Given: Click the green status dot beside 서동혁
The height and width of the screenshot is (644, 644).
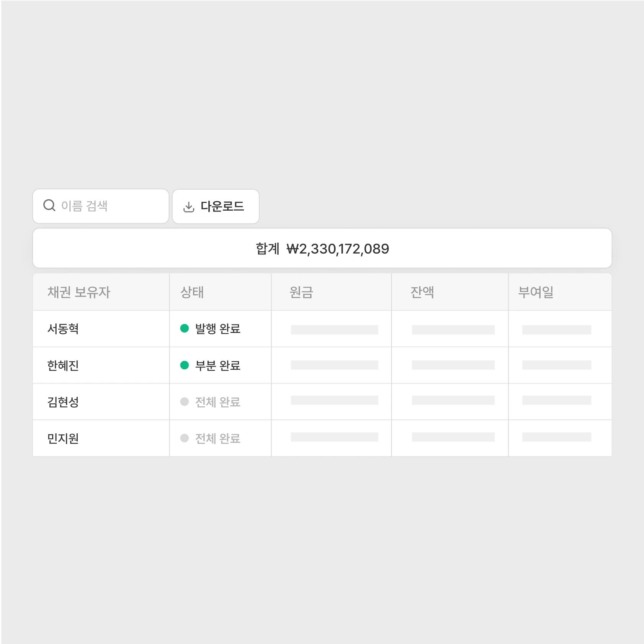Looking at the screenshot, I should point(184,329).
